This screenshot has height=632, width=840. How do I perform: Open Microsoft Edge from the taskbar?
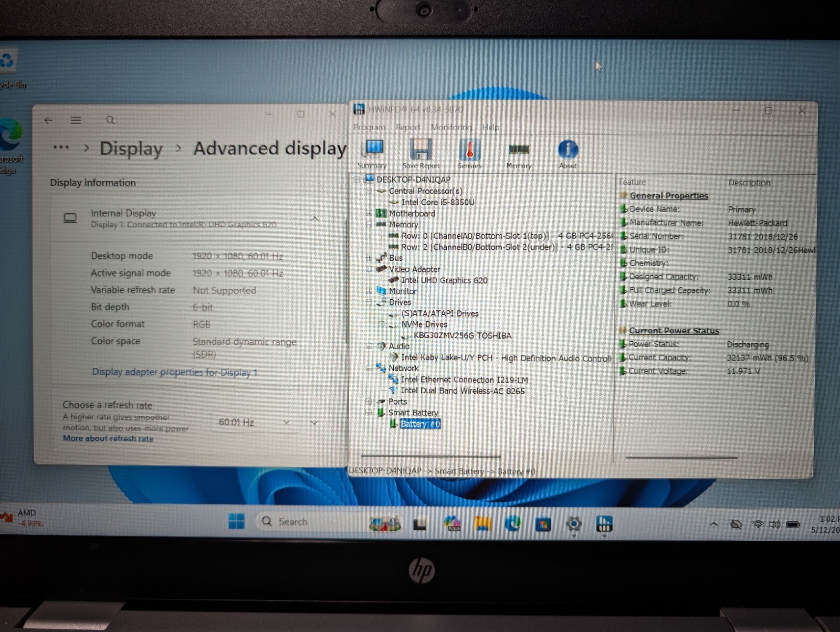512,523
